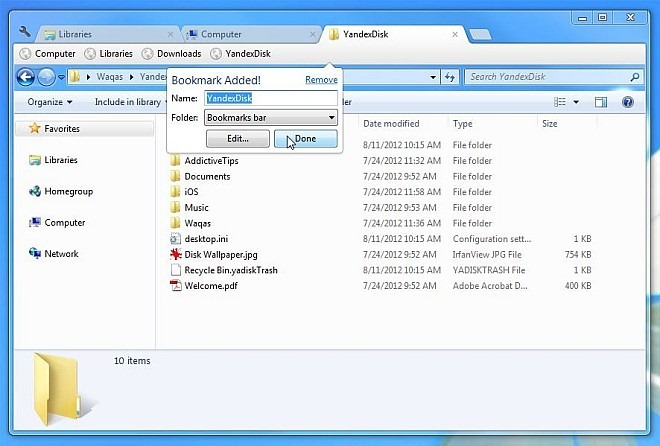Click the search magnifier icon

point(635,77)
